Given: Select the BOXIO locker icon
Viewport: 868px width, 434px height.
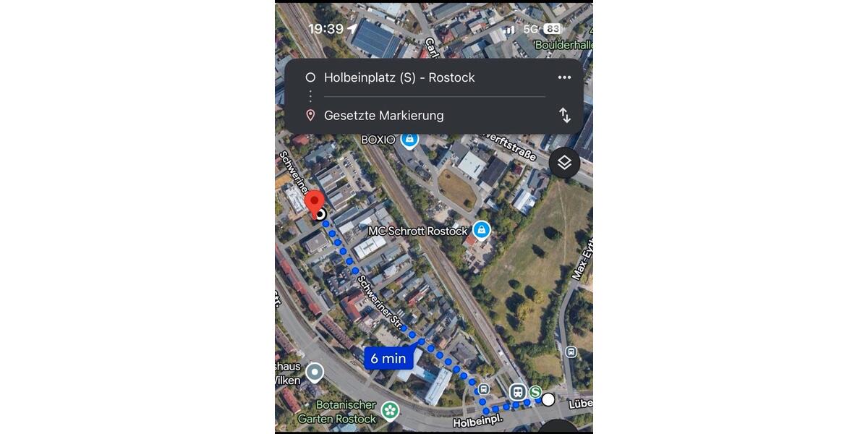Looking at the screenshot, I should coord(410,139).
